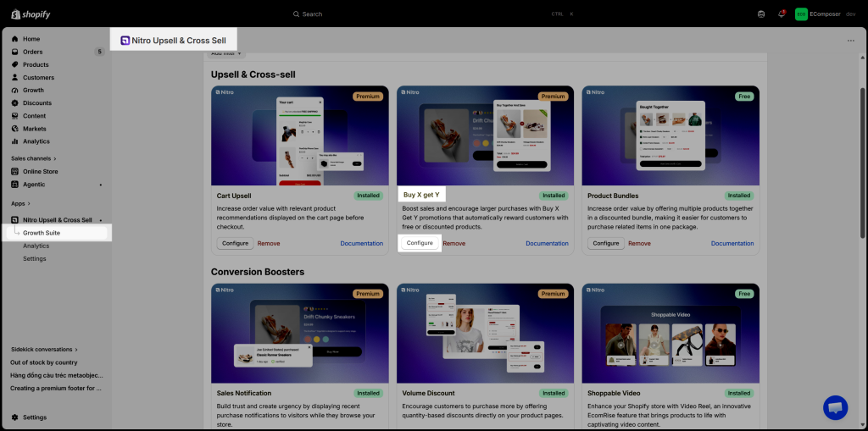
Task: Open Buy X get Y Documentation
Action: pos(547,243)
